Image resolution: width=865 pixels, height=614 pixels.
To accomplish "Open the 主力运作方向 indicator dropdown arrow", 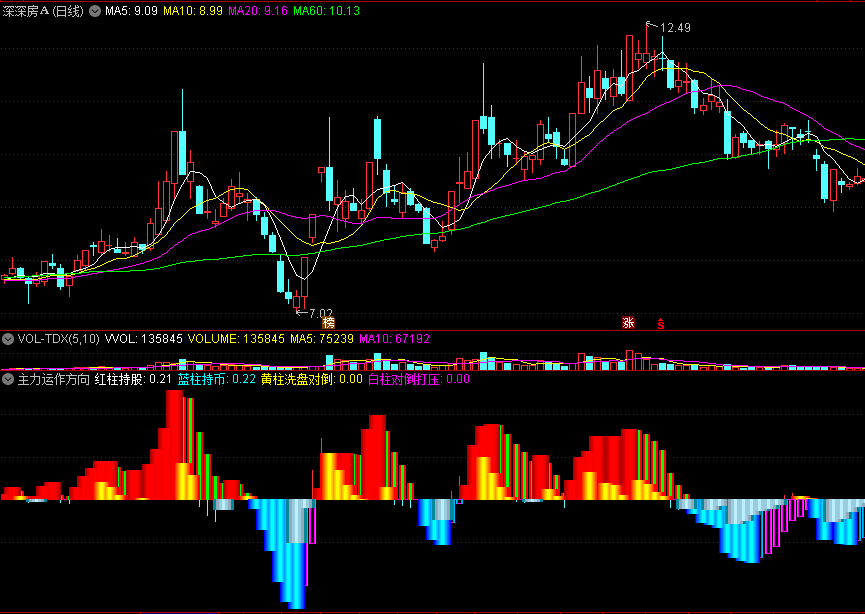I will 8,379.
